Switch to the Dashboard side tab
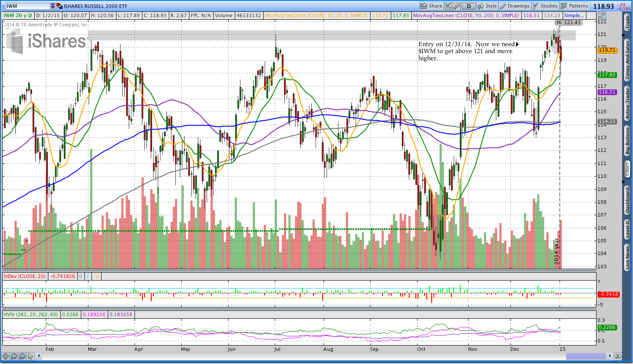The width and height of the screenshot is (633, 364). click(x=627, y=200)
